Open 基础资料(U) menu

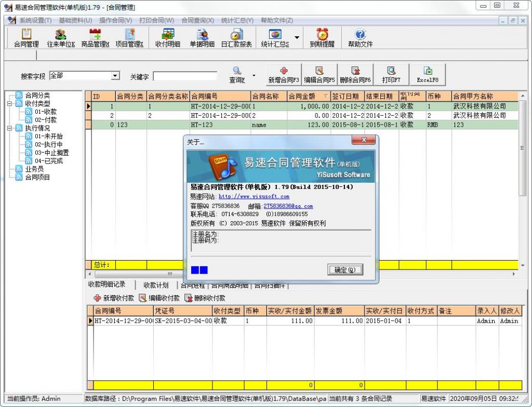(x=75, y=20)
